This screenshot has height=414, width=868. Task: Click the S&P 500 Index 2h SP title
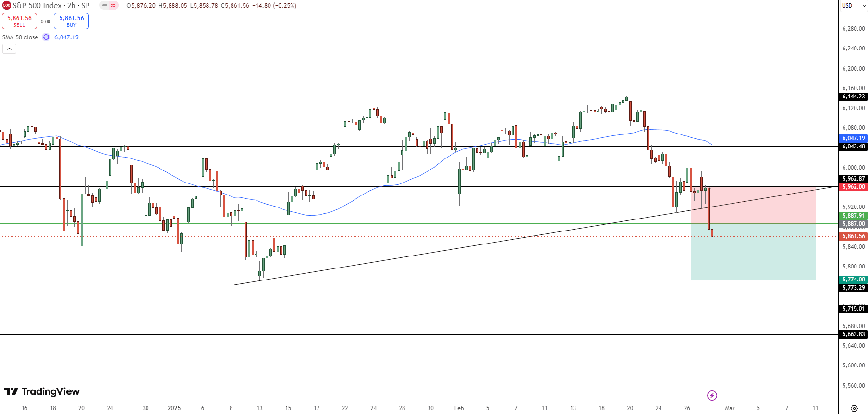[x=51, y=6]
